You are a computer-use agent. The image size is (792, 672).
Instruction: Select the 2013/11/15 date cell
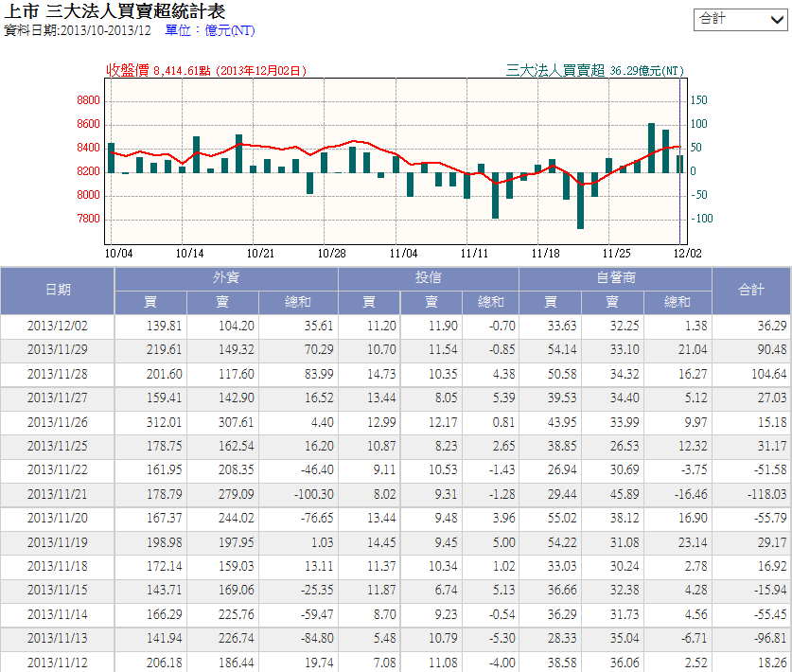coord(58,591)
